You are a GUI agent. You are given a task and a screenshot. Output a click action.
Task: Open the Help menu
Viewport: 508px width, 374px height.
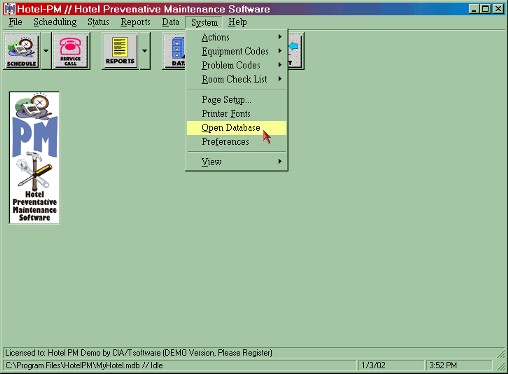tap(237, 22)
